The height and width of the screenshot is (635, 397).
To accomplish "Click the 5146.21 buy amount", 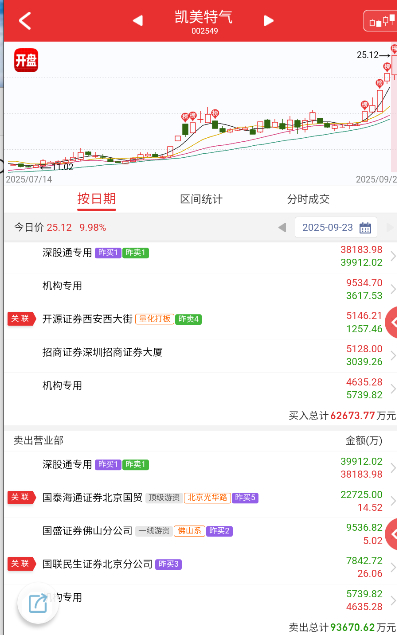I will (364, 315).
